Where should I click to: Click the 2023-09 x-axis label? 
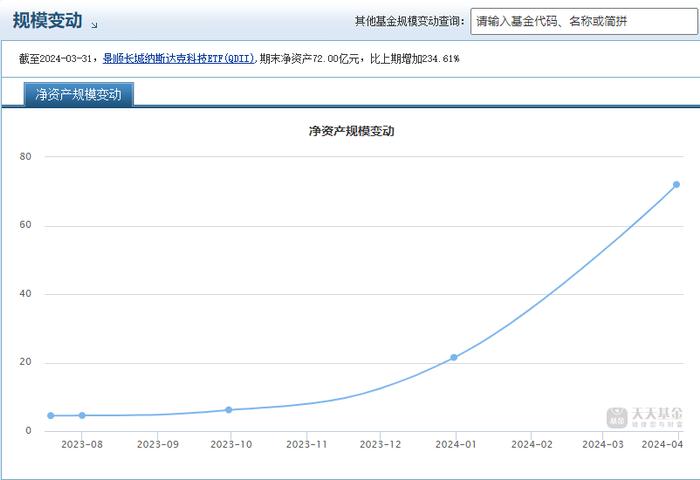point(158,444)
